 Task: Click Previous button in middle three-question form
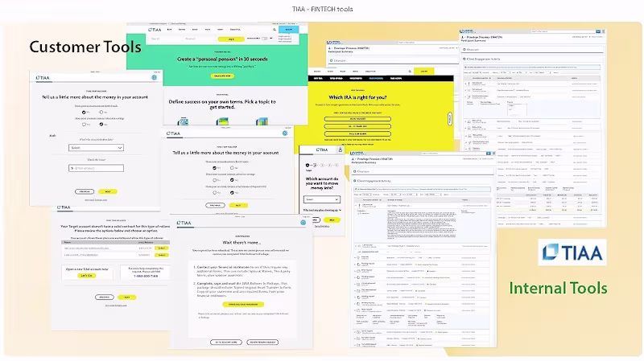[215, 205]
